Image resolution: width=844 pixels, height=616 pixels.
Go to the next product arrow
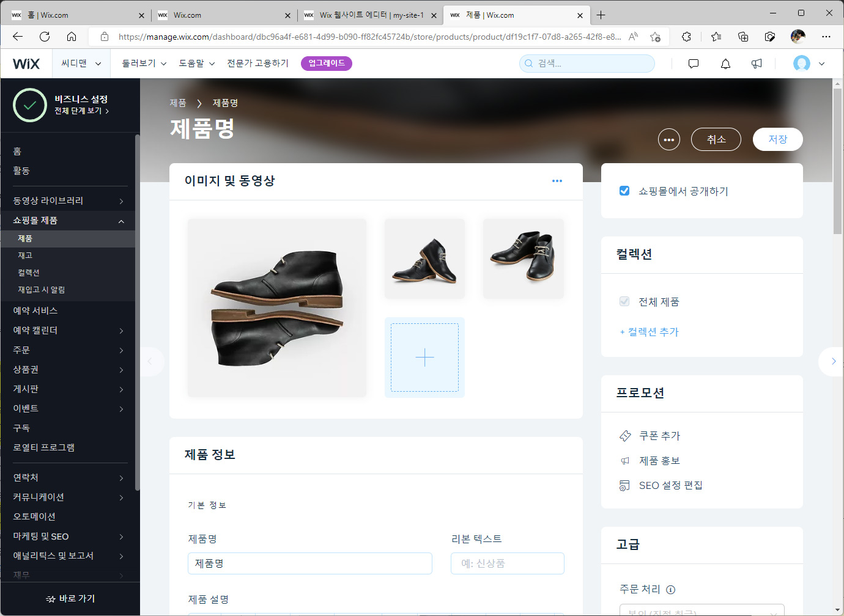click(832, 361)
